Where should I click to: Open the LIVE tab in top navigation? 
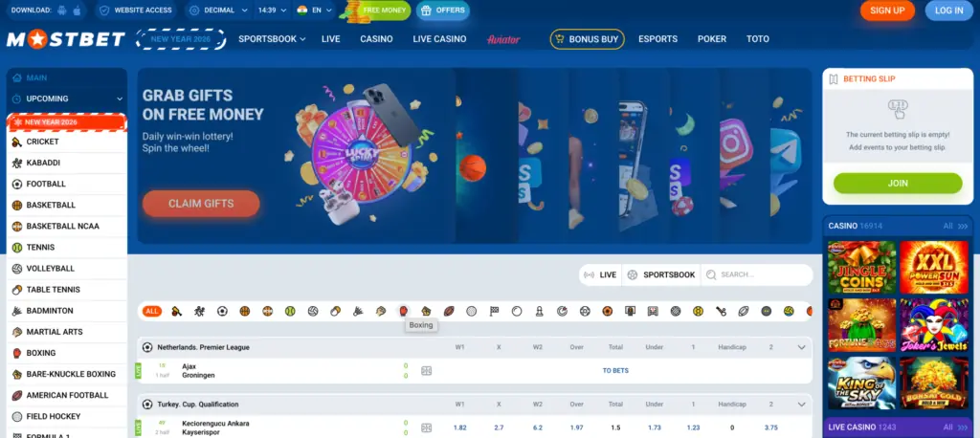(x=330, y=39)
